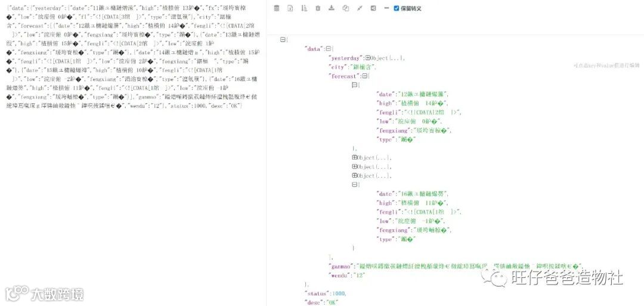The width and height of the screenshot is (644, 306).
Task: Collapse the "forecast" array node
Action: (x=364, y=76)
